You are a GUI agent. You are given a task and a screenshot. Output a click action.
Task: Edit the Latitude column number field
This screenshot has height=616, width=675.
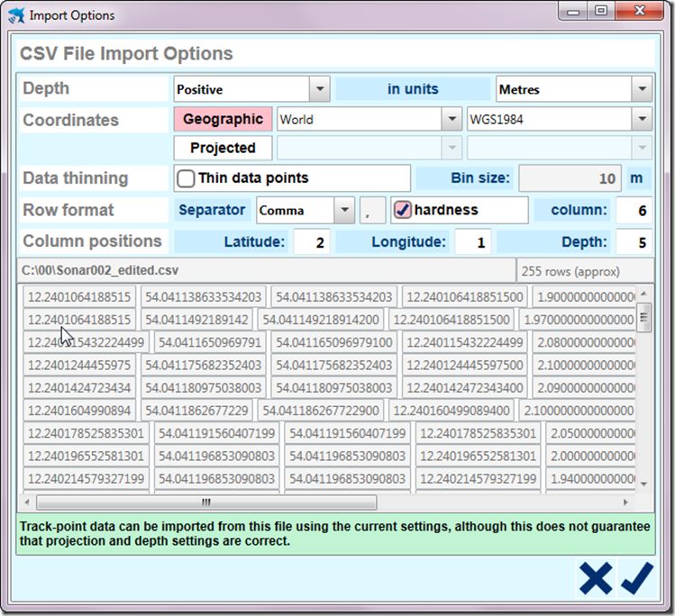click(x=310, y=241)
